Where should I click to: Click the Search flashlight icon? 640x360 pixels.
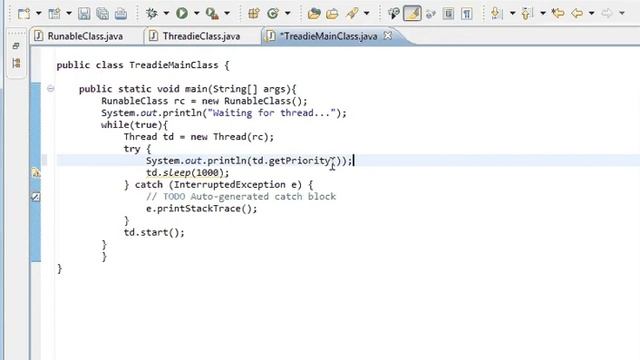pos(352,13)
